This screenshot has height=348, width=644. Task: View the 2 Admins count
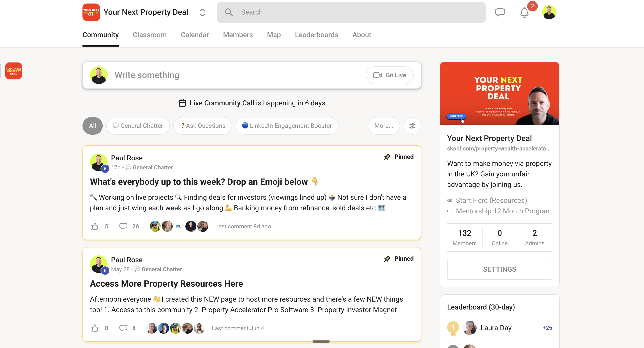click(534, 237)
